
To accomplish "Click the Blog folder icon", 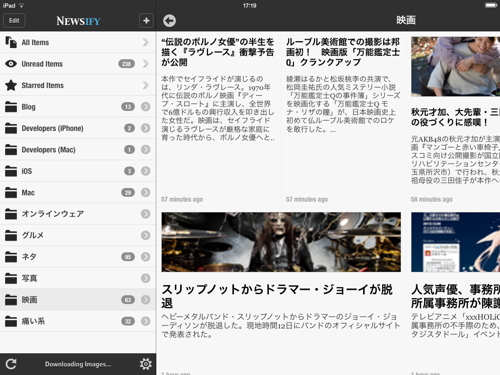I will pos(11,107).
